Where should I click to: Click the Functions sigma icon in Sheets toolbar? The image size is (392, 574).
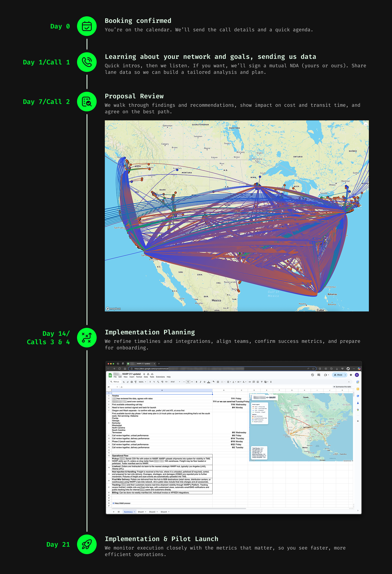click(271, 382)
